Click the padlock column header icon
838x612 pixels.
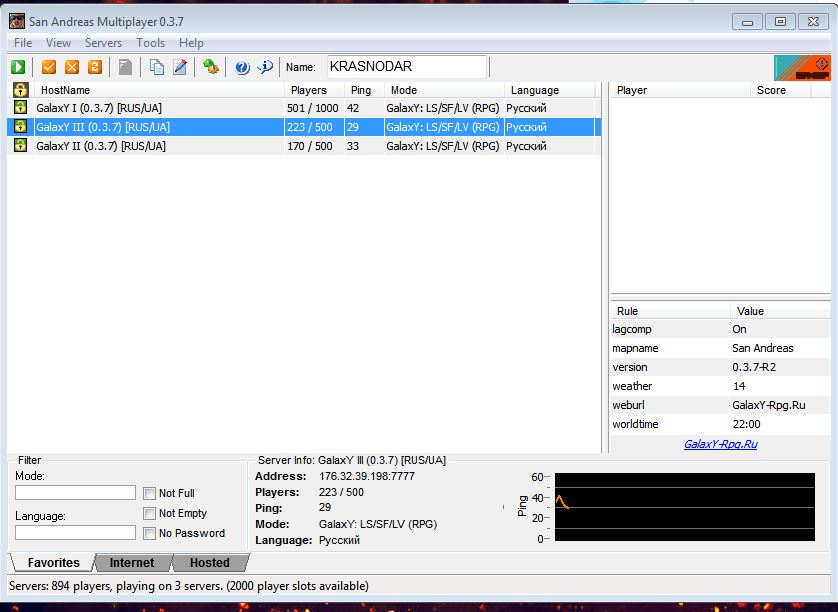[20, 89]
